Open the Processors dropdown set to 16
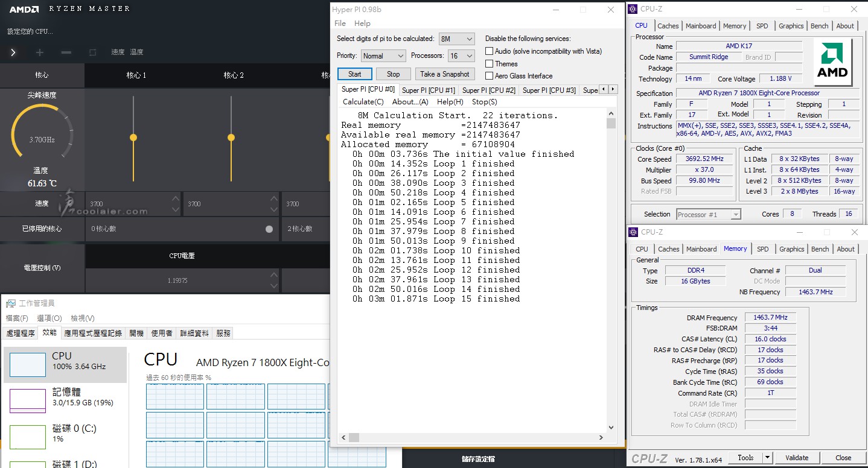 [x=462, y=55]
